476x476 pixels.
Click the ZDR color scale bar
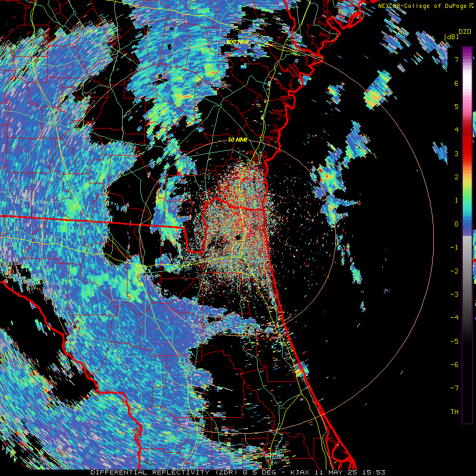coord(467,235)
